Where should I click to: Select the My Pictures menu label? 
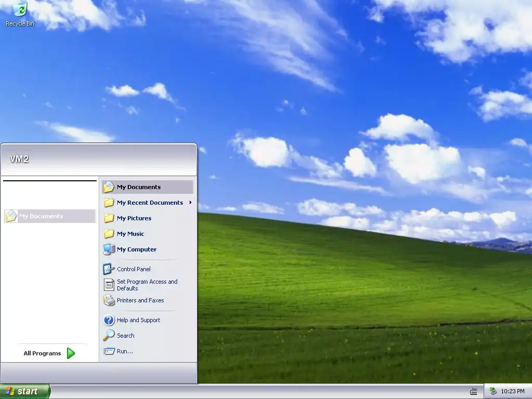[134, 218]
